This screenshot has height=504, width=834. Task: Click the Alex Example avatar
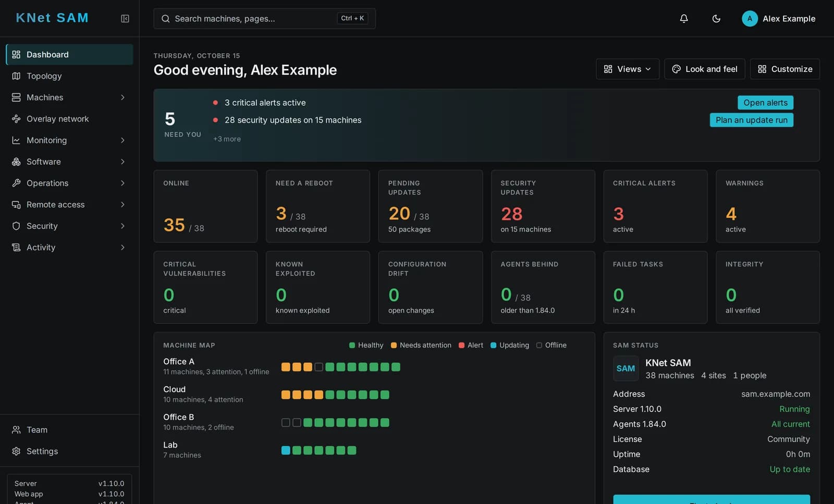click(750, 19)
